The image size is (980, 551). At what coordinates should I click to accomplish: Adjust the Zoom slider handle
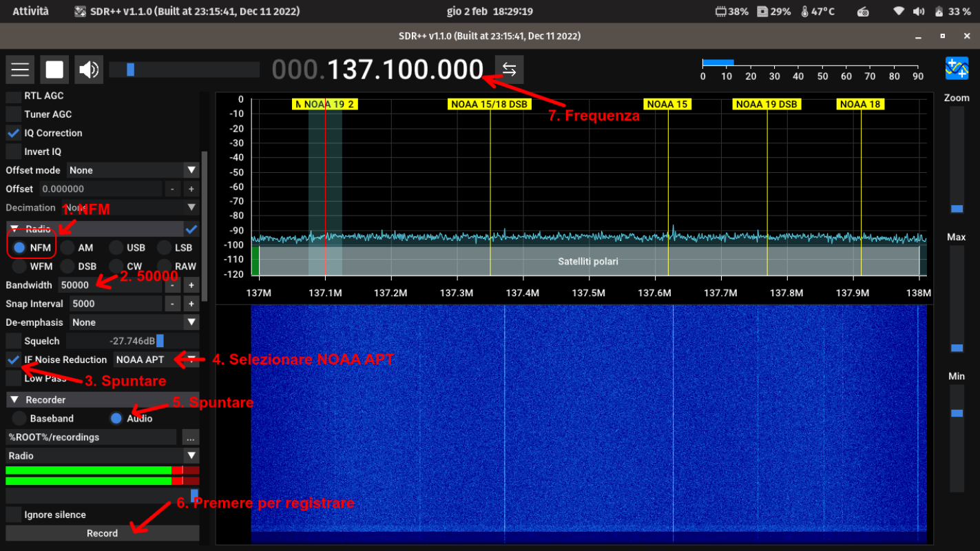[x=957, y=209]
